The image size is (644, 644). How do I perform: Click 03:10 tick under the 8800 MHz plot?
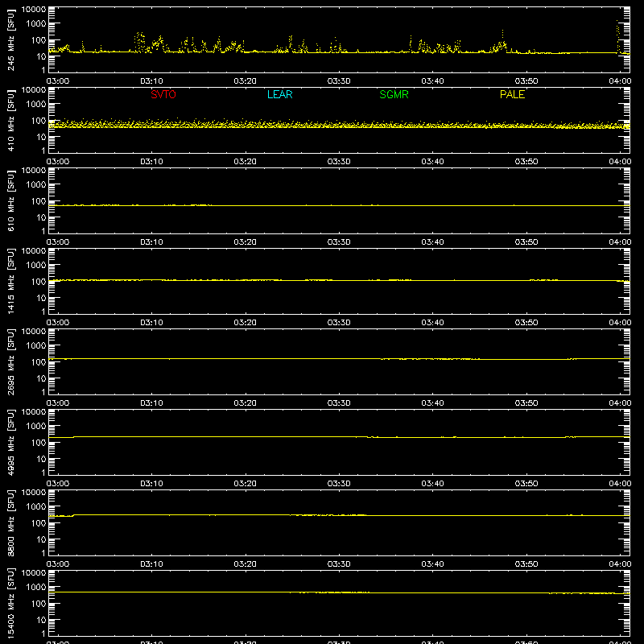pyautogui.click(x=151, y=564)
